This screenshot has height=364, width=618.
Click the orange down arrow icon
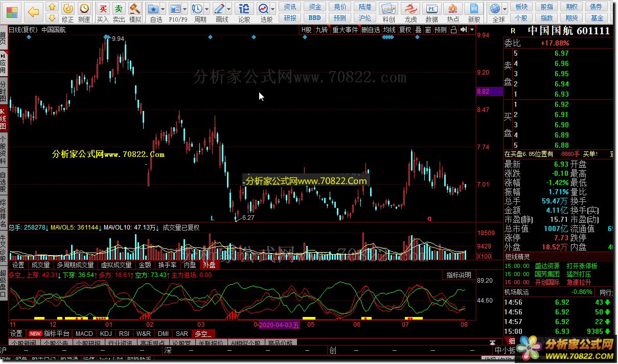click(52, 18)
